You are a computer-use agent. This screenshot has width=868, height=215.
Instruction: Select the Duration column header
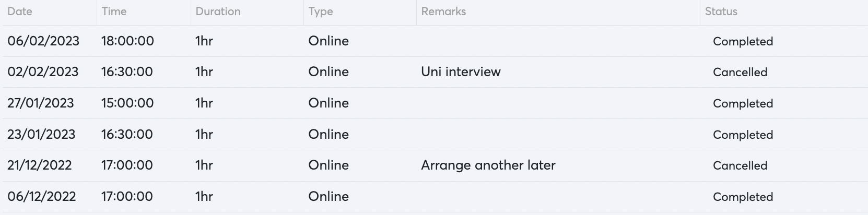218,11
